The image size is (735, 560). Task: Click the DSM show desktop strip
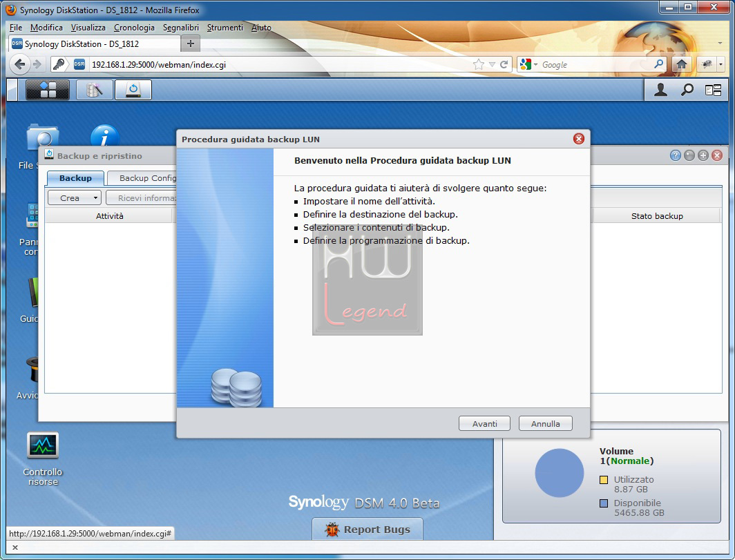point(12,90)
